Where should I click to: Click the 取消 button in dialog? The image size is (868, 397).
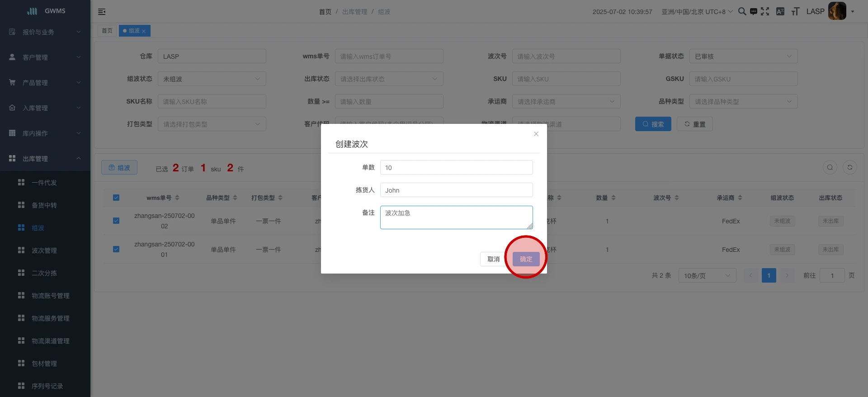493,259
